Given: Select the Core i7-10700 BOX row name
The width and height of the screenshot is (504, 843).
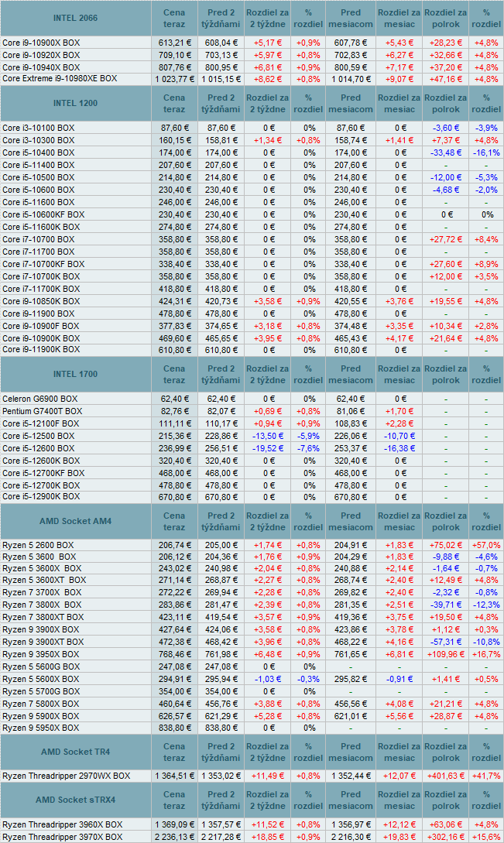Looking at the screenshot, I should (x=38, y=239).
